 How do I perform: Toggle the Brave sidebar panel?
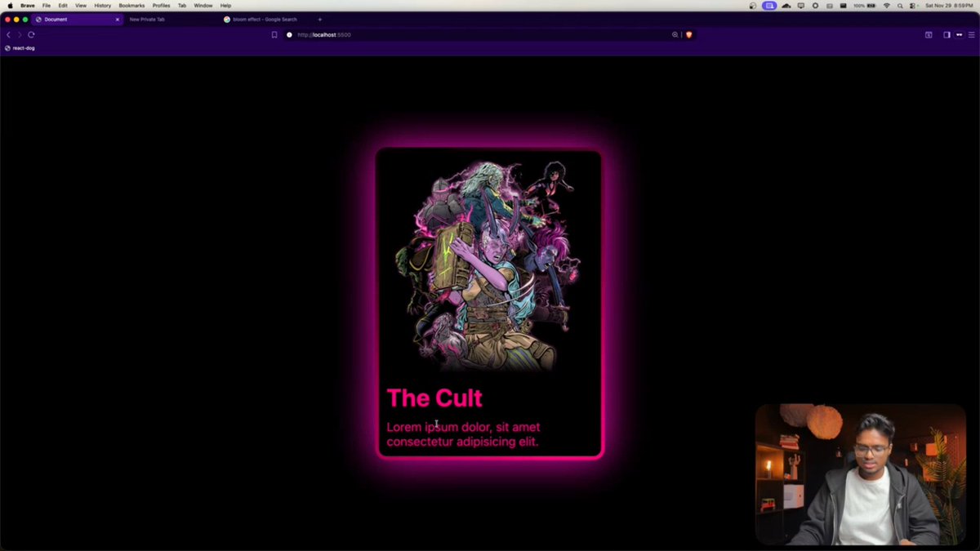coord(946,34)
